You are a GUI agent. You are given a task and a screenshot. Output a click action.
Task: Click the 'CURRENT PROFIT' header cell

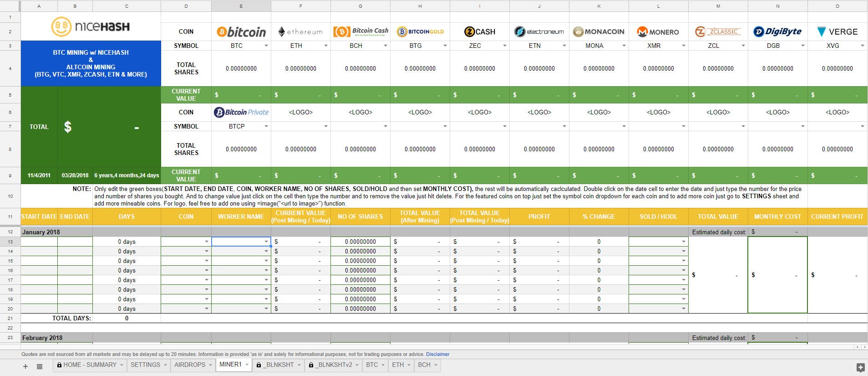tap(837, 216)
